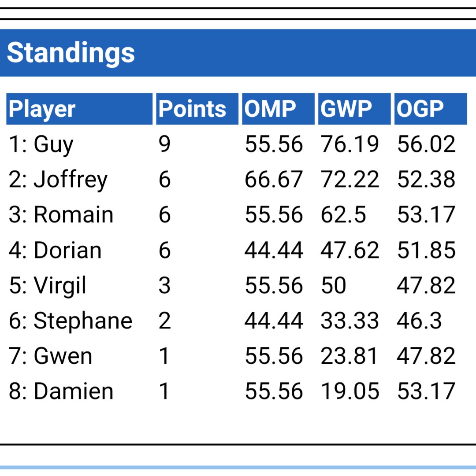Click Guy's points value of 9
The image size is (476, 476).
pos(164,144)
